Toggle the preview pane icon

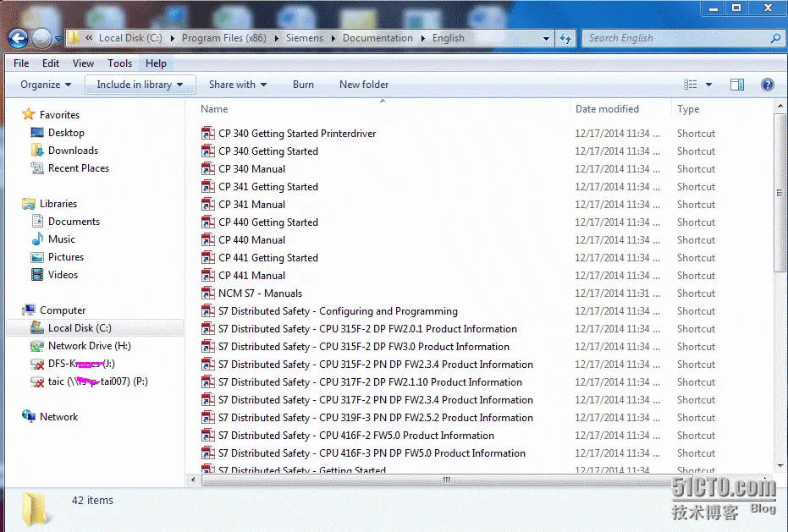[736, 85]
